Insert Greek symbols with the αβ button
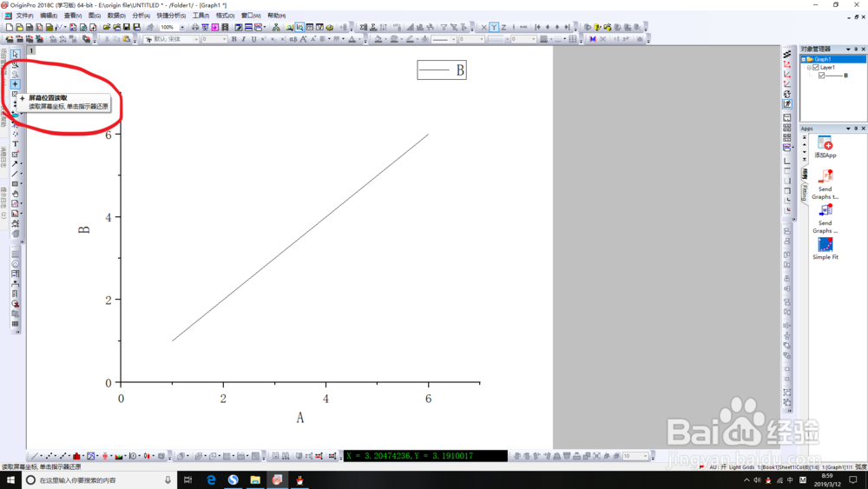The image size is (868, 489). [x=293, y=39]
